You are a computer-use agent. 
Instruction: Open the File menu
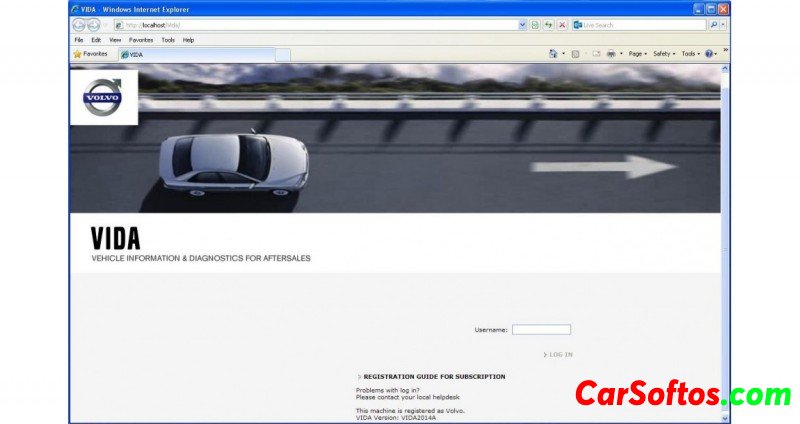coord(79,40)
